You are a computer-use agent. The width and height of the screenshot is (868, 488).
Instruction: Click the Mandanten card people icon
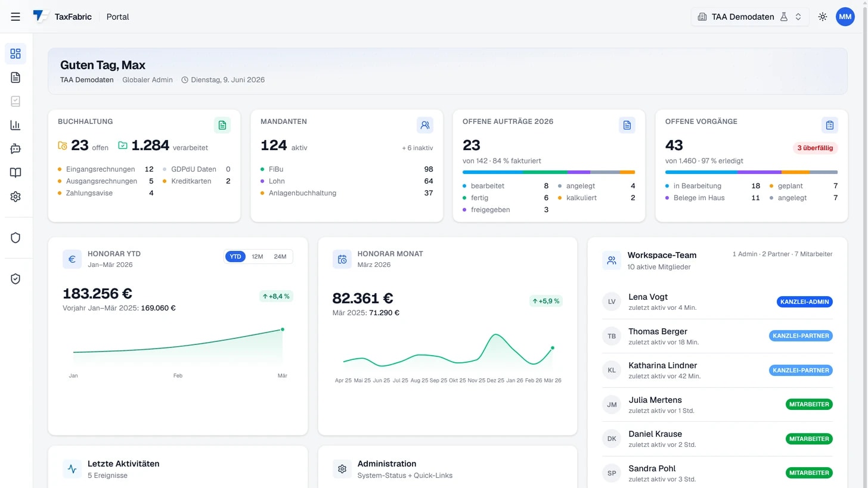coord(425,125)
